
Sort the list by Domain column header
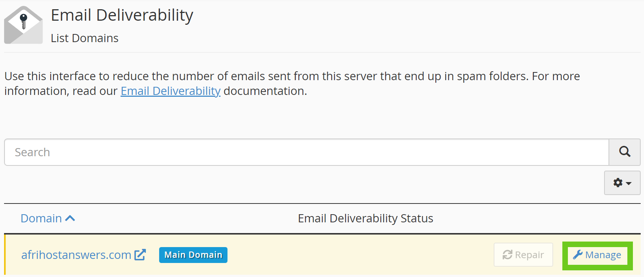coord(41,218)
